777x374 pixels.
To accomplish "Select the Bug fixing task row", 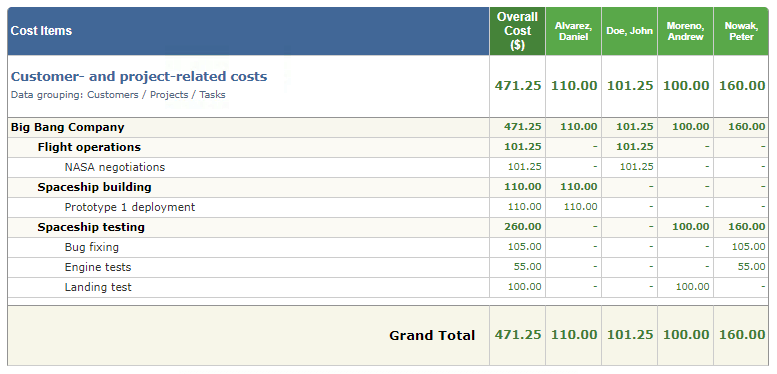I will [x=388, y=247].
